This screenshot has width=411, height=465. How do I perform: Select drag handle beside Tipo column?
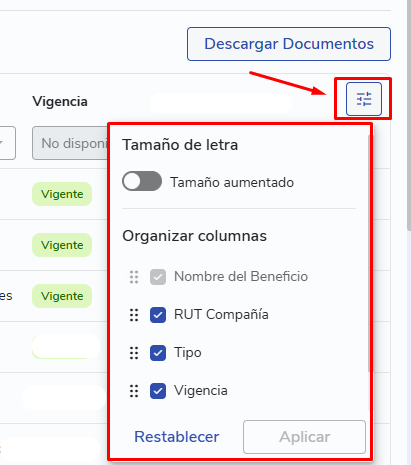134,353
